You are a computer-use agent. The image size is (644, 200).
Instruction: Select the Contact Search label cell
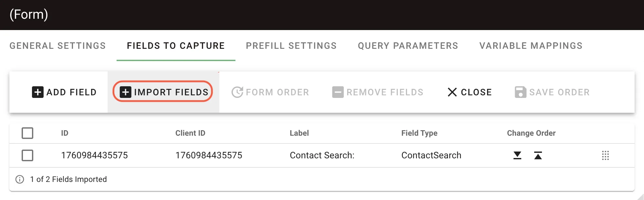point(322,155)
